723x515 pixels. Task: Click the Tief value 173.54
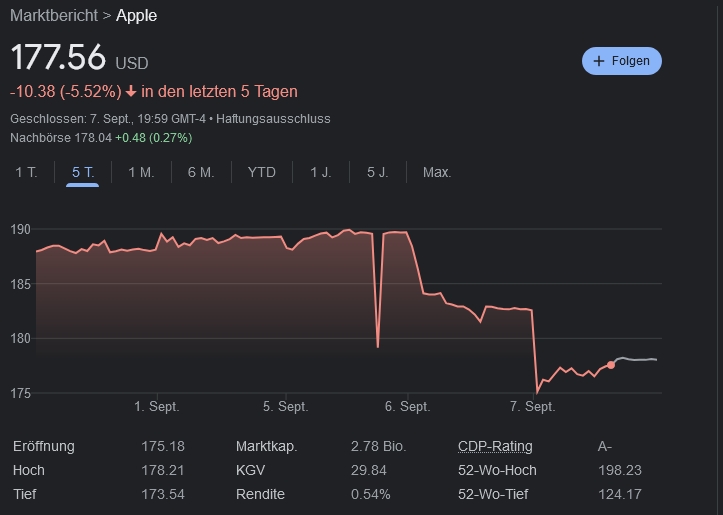coord(163,494)
